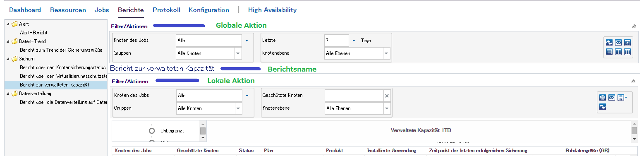Screen dimensions: 644x156
Task: Open the Dashboard tab
Action: [25, 10]
